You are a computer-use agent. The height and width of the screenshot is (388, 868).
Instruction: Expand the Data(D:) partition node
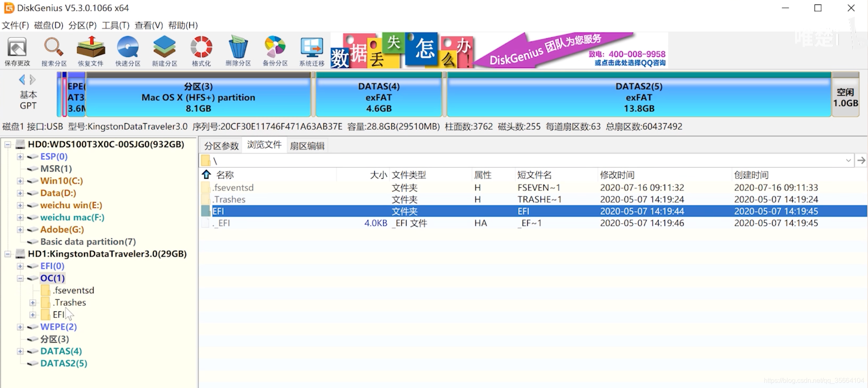[x=20, y=193]
